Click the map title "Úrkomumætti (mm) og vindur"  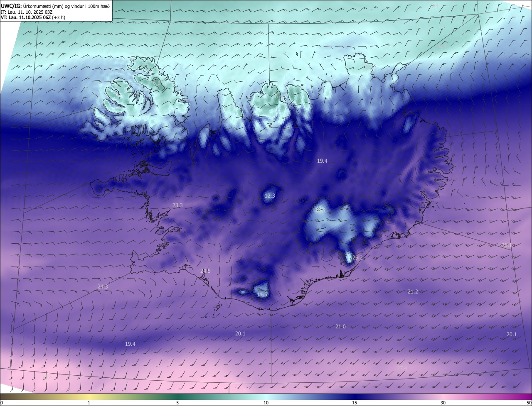[x=54, y=6]
